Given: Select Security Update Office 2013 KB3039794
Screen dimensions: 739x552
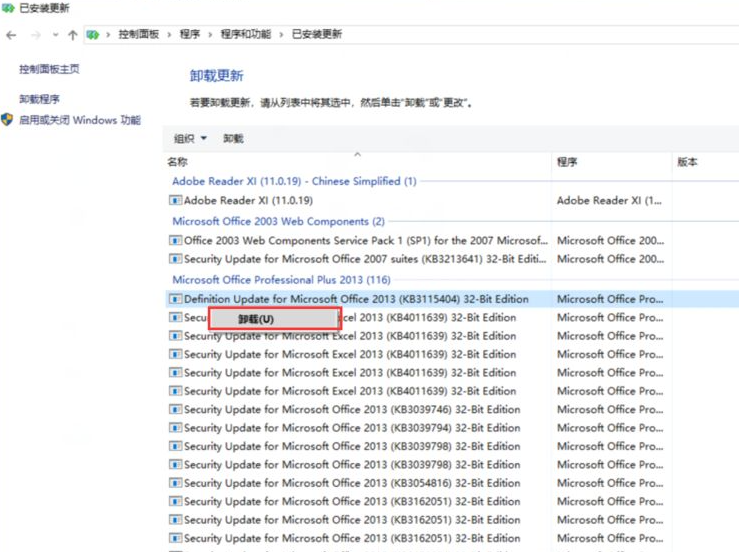Looking at the screenshot, I should click(x=352, y=428).
